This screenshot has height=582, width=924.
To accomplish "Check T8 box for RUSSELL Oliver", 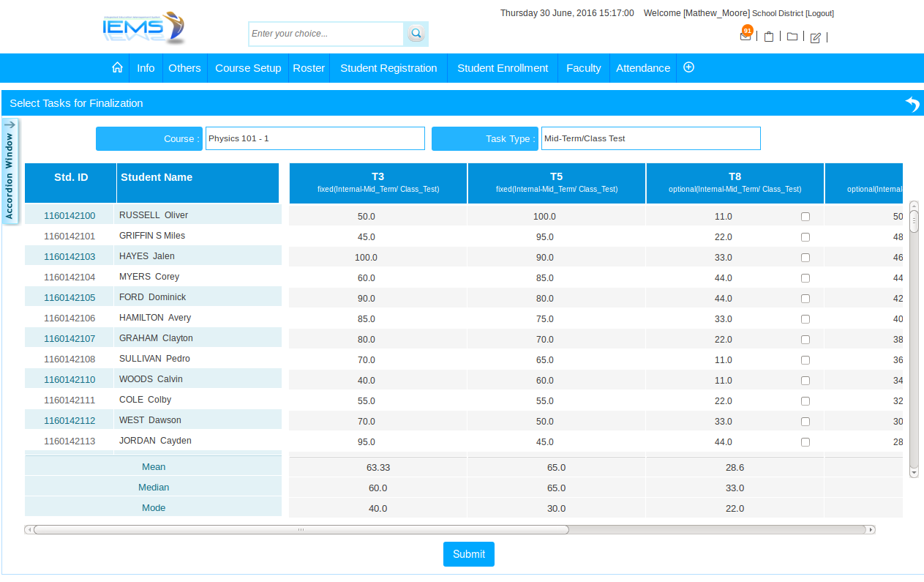I will click(x=805, y=217).
